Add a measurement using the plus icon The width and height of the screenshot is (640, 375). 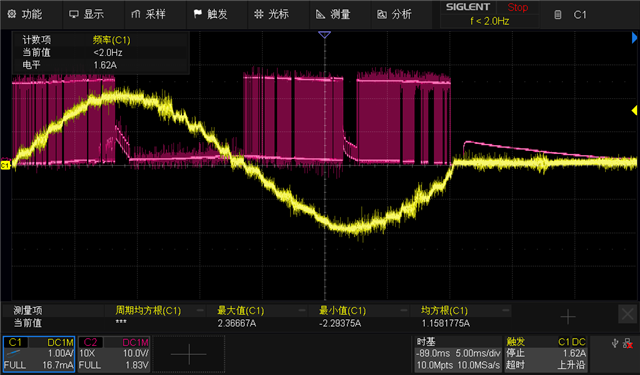coord(568,317)
